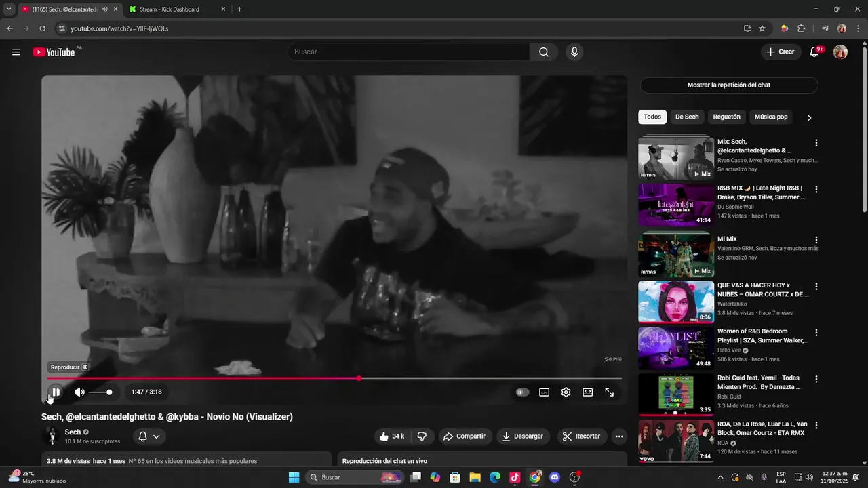This screenshot has height=488, width=868.
Task: Open the Mi Mix title link
Action: click(x=727, y=239)
